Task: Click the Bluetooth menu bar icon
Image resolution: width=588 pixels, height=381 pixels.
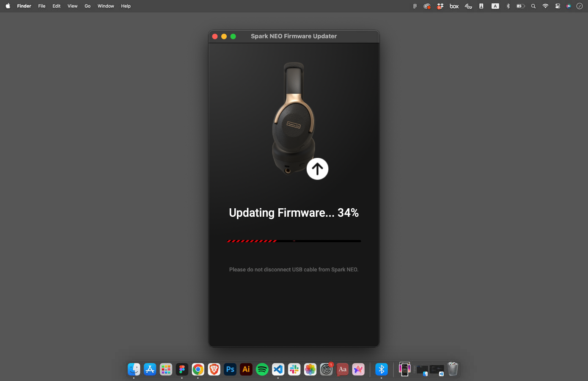Action: 508,6
